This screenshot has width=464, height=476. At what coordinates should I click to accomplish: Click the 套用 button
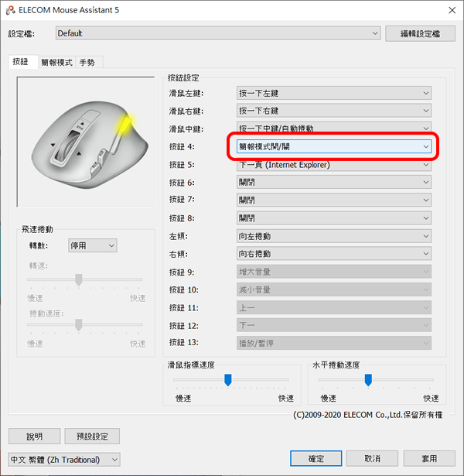pos(429,458)
